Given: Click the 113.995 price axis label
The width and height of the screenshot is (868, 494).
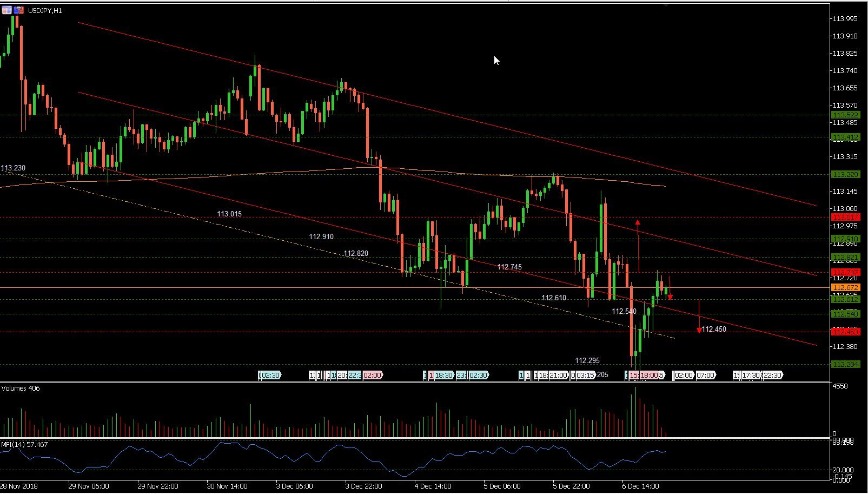Looking at the screenshot, I should tap(845, 19).
